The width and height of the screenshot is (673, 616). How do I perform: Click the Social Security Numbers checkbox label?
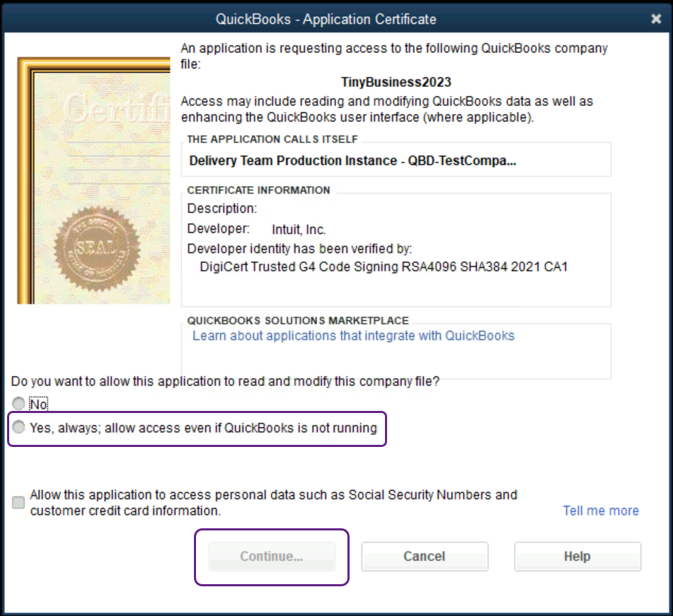[273, 502]
